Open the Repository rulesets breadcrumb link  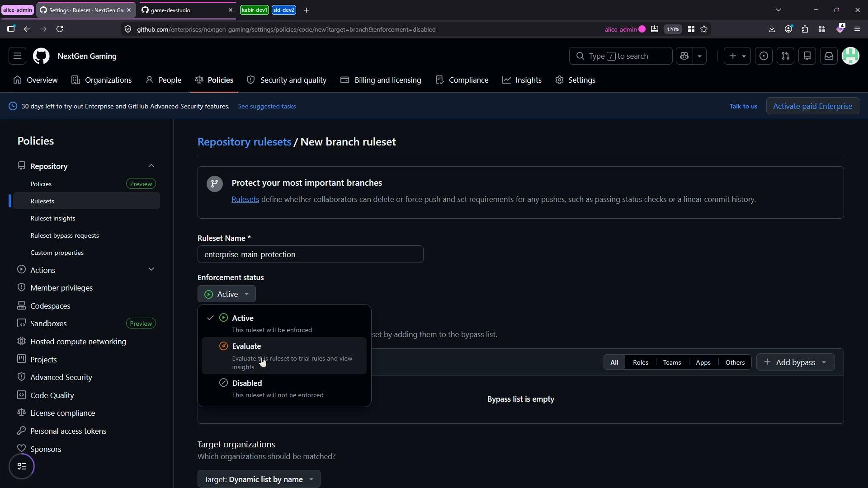[244, 142]
